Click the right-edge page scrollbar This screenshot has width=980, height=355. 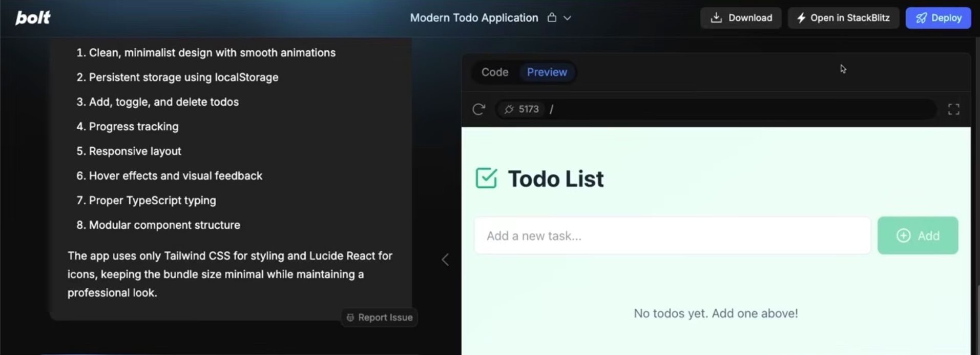pos(977,318)
